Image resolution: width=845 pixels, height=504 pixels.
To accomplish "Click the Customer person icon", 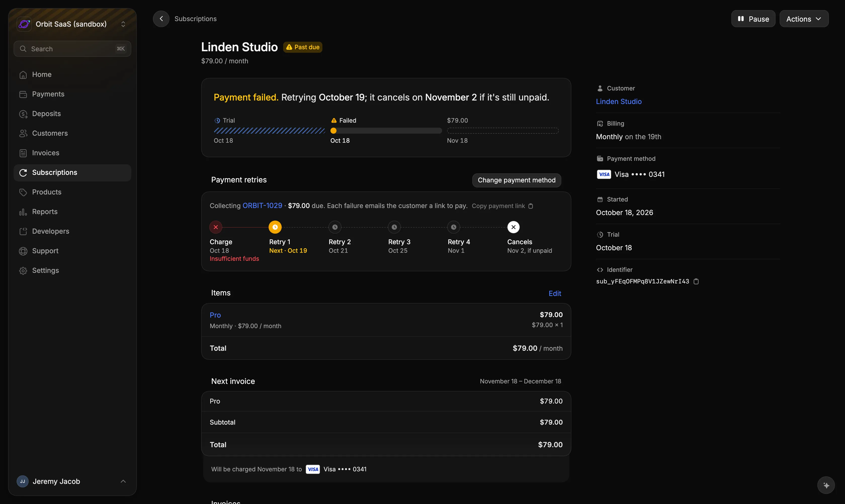I will click(x=600, y=88).
